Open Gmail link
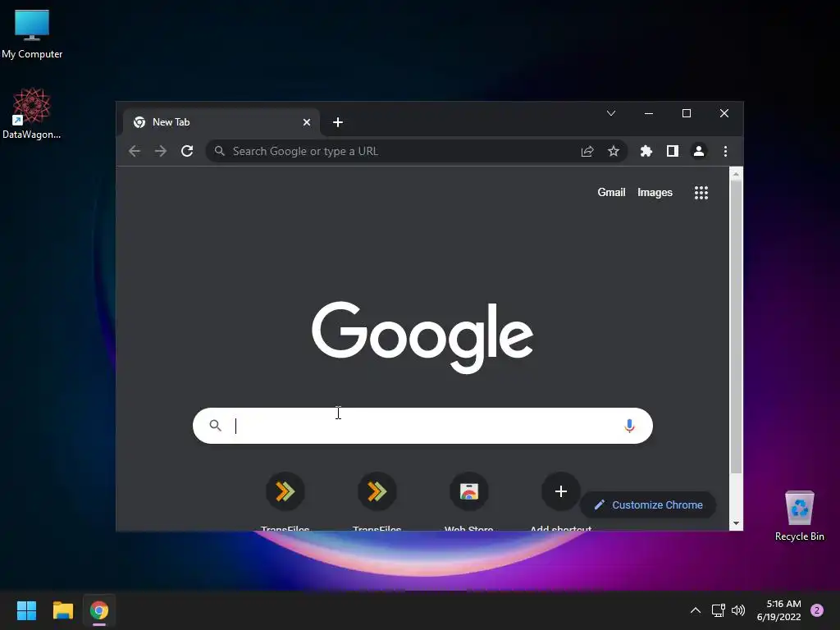Screen dimensions: 840x630 (611, 192)
